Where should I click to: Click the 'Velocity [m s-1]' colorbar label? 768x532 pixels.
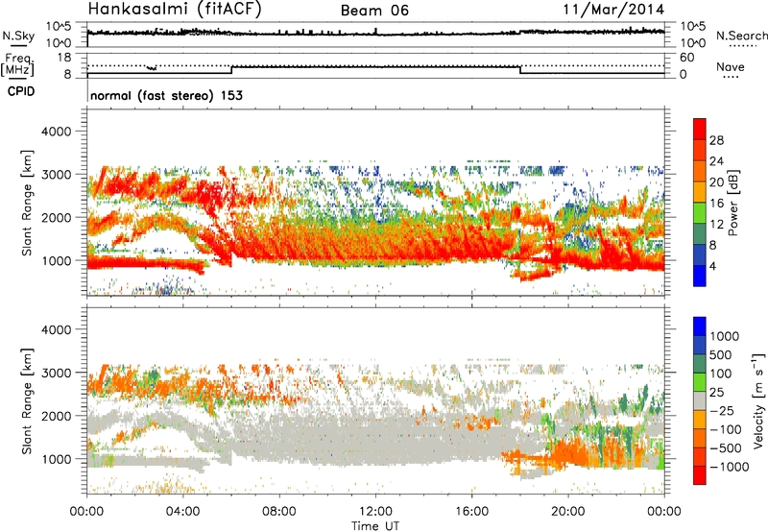pyautogui.click(x=758, y=400)
